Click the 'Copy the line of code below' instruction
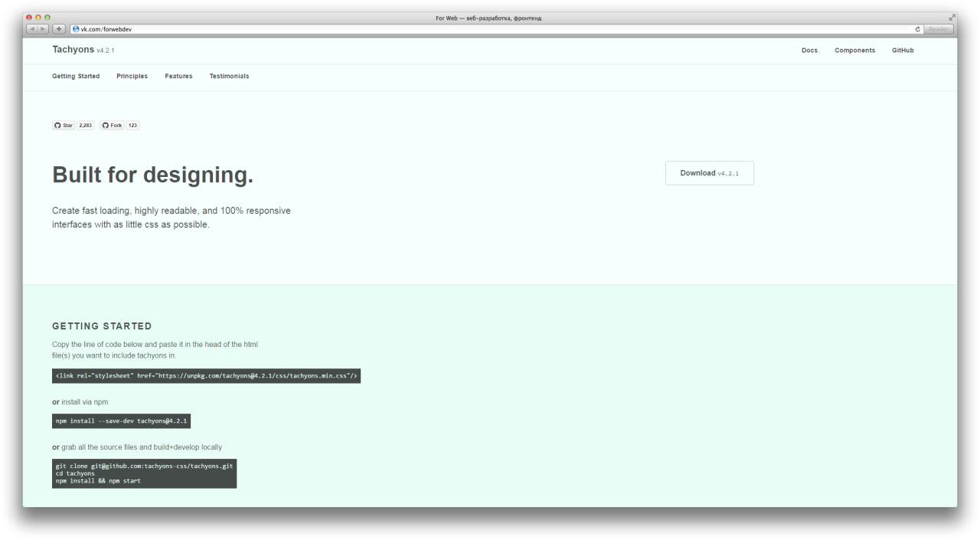Viewport: 980px width, 540px height. (x=155, y=350)
